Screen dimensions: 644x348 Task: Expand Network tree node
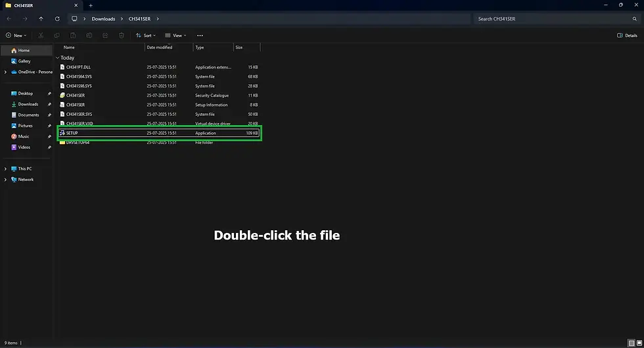pos(5,180)
